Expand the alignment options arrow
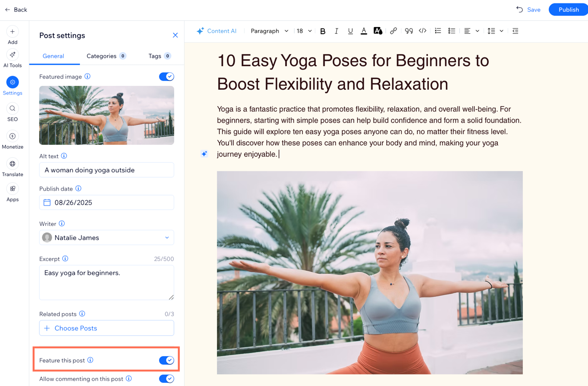The height and width of the screenshot is (386, 588). click(x=477, y=31)
